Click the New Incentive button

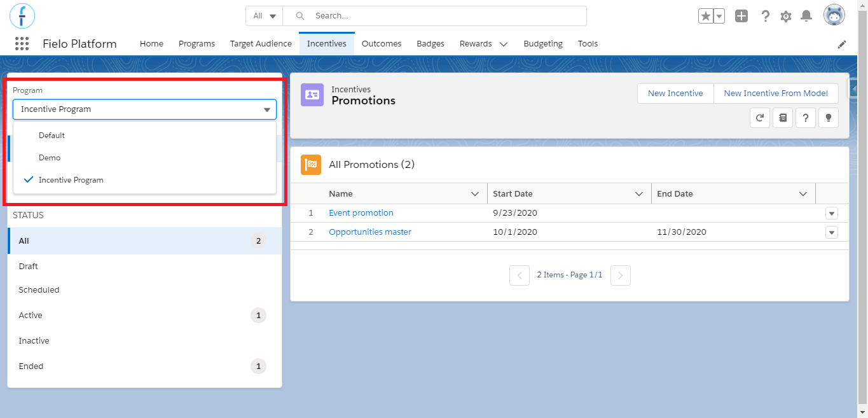coord(675,94)
